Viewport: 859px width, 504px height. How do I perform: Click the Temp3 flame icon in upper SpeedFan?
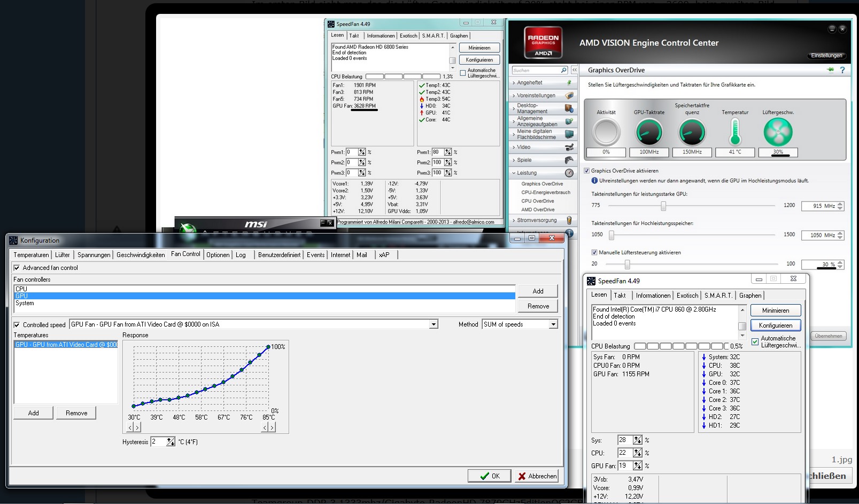point(422,99)
